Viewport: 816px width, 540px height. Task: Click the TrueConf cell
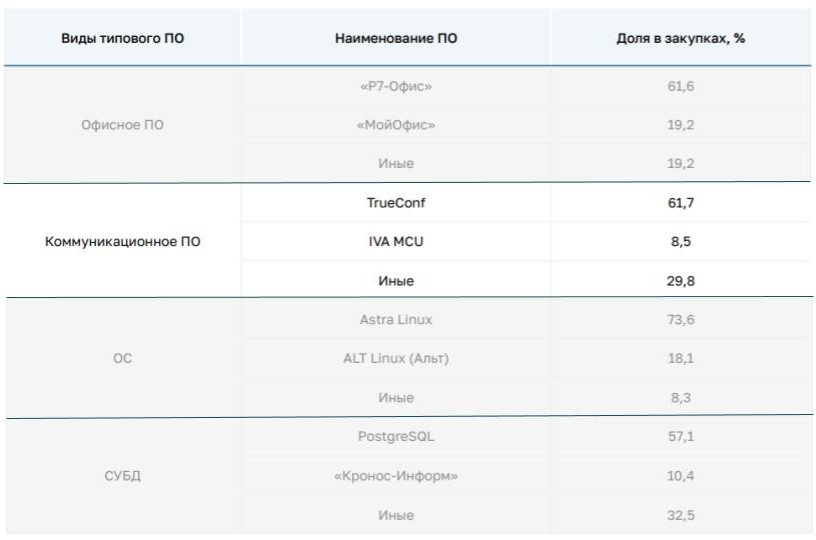click(395, 203)
